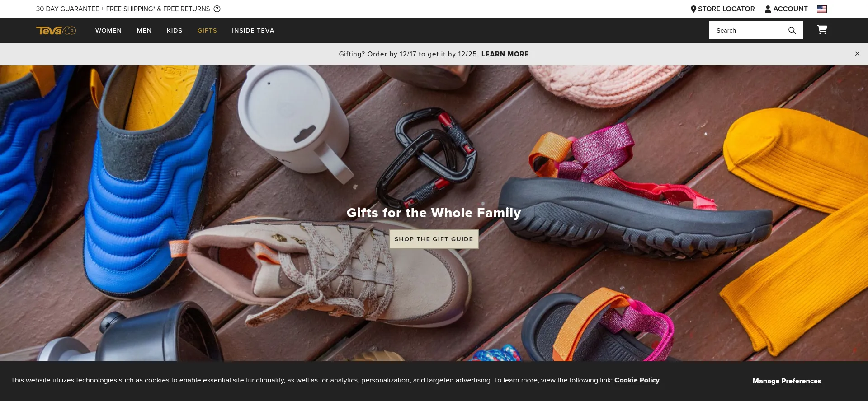868x401 pixels.
Task: Open Store Locator pin link
Action: pyautogui.click(x=722, y=9)
